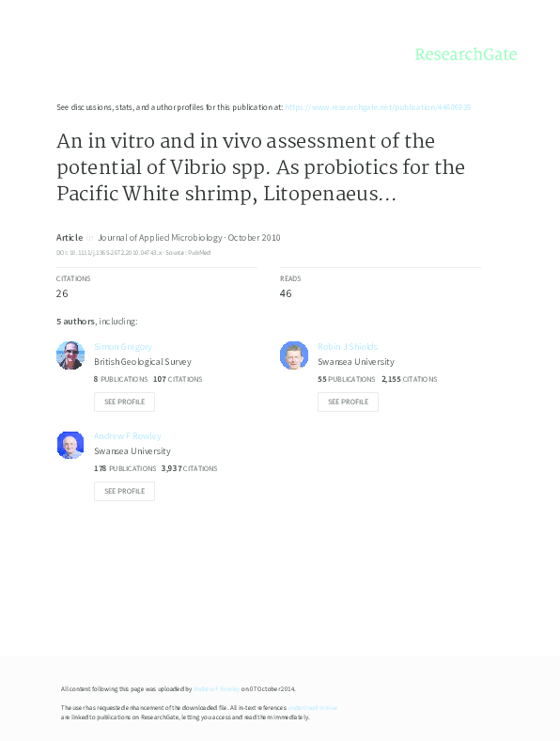The image size is (560, 741).
Task: Open the researchgate.net publication URL link
Action: (378, 107)
